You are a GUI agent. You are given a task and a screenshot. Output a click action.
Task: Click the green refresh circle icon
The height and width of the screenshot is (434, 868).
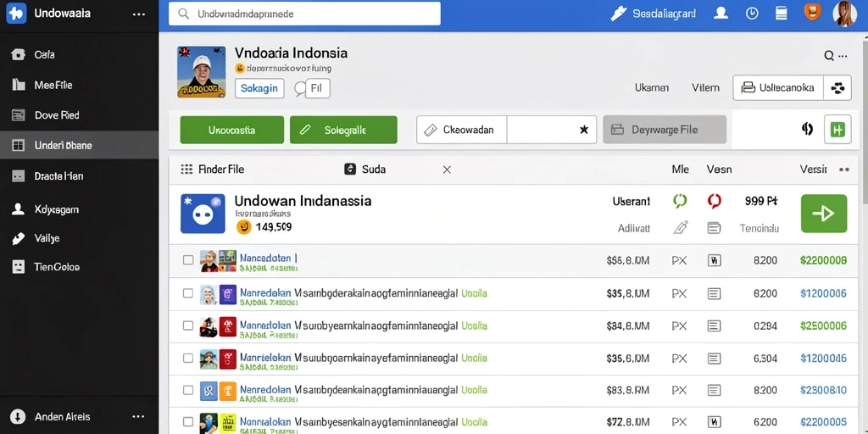(680, 202)
